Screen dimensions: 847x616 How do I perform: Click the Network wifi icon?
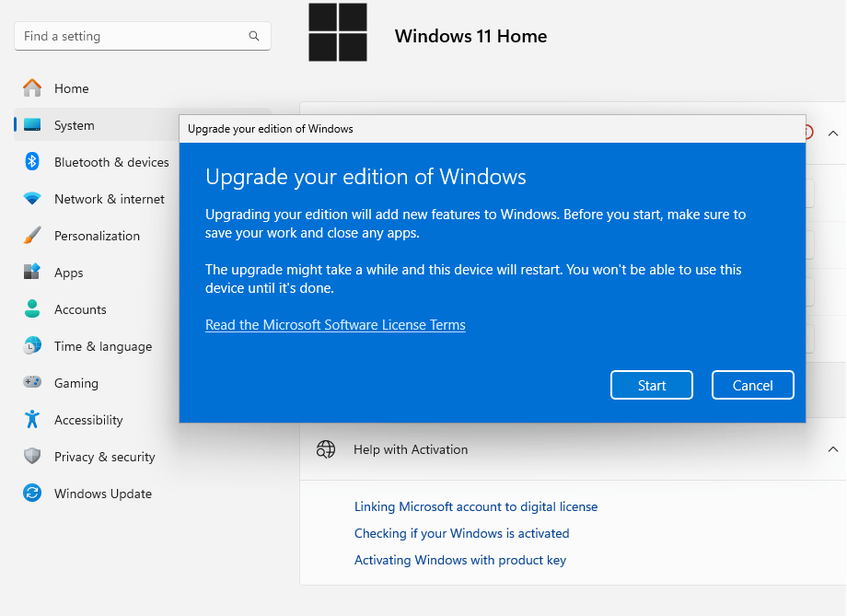[32, 198]
